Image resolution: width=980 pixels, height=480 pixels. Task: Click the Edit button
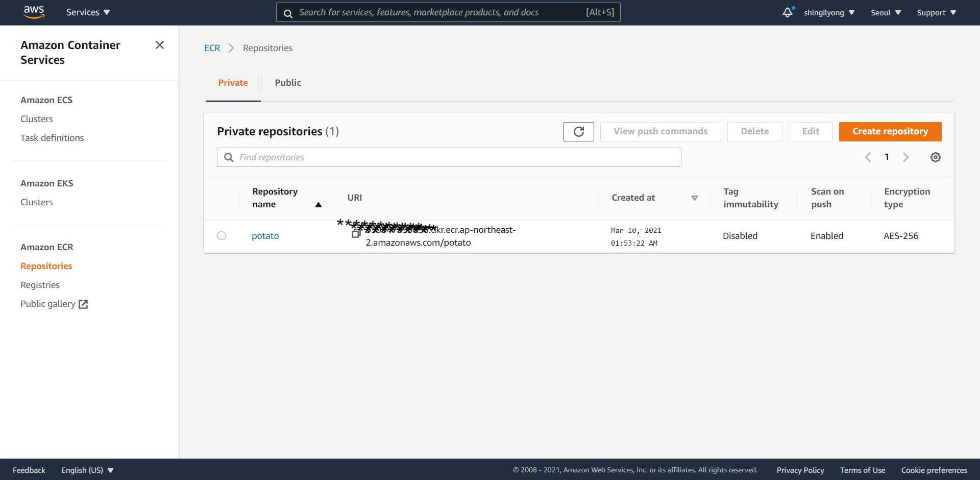[811, 132]
